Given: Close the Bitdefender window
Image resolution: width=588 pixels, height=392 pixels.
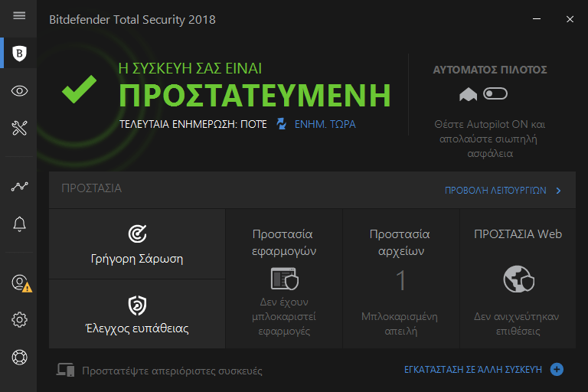Looking at the screenshot, I should (570, 19).
